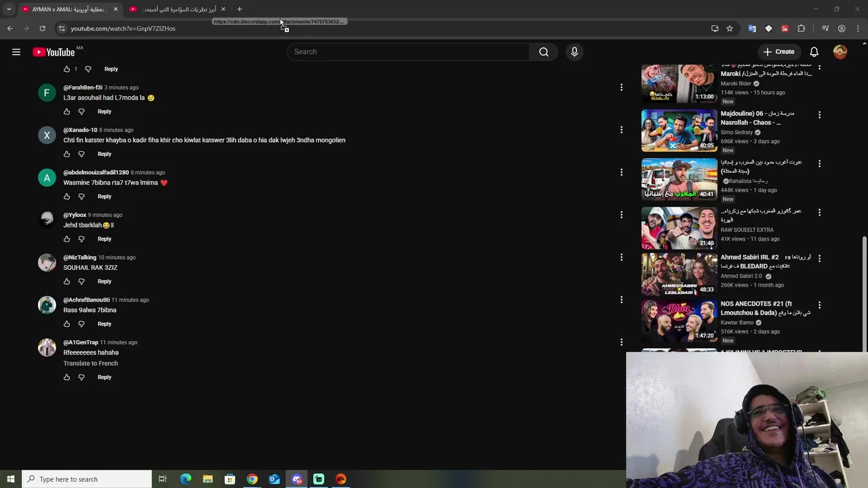
Task: Like the comment by @Xanado-10
Action: tap(66, 154)
